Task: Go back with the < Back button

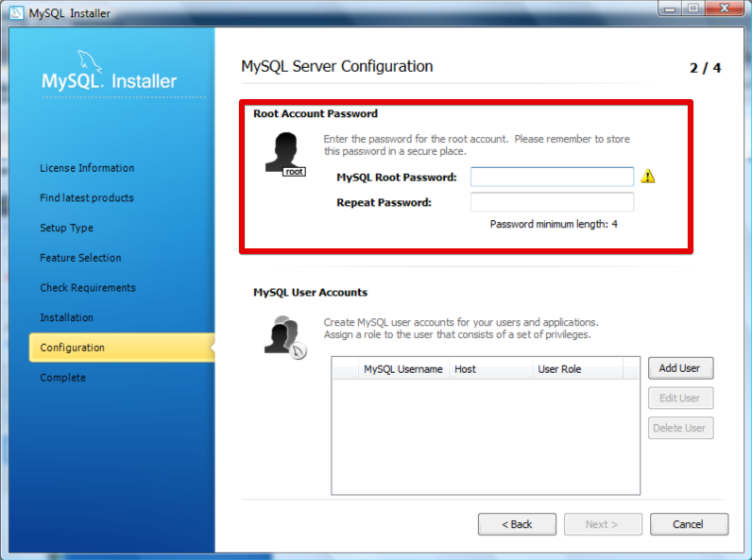Action: [x=517, y=524]
